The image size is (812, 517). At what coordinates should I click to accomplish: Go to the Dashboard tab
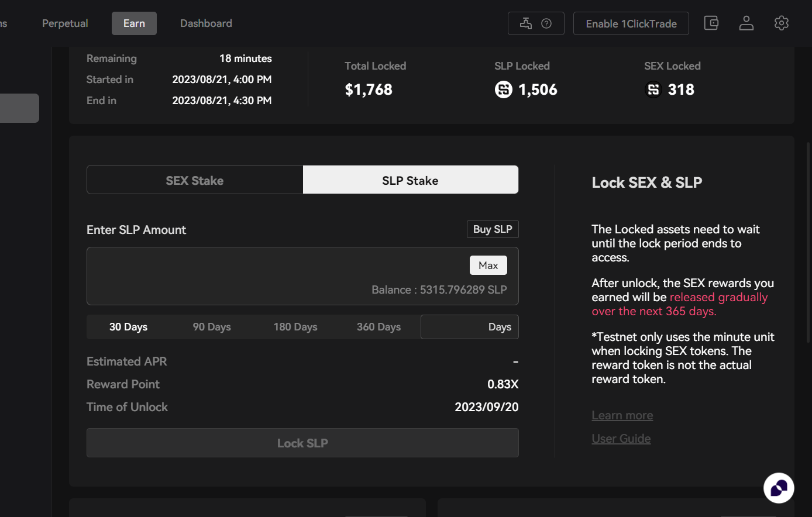[206, 23]
